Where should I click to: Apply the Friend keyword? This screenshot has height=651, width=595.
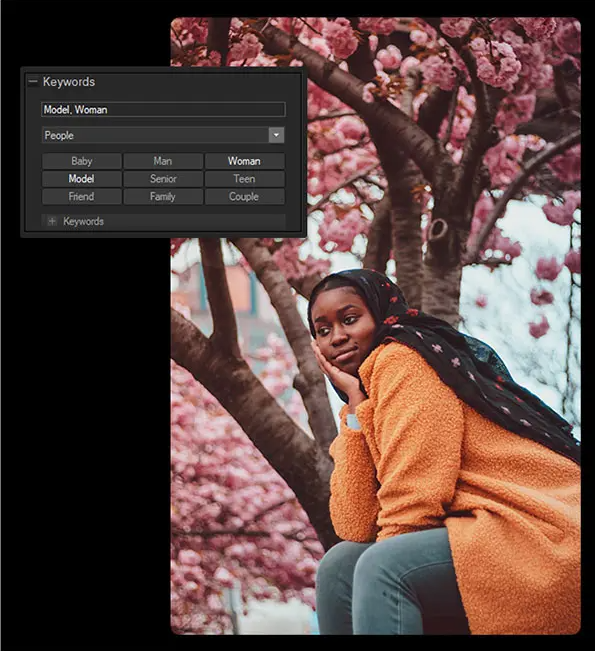[x=82, y=197]
